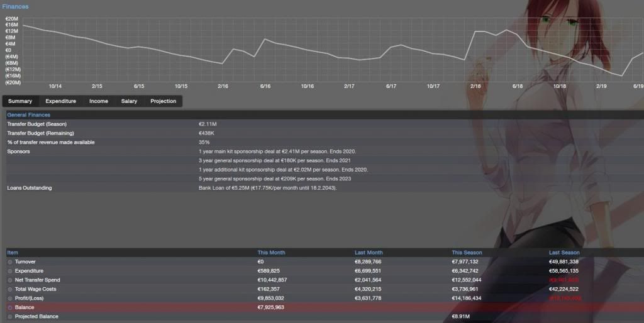The width and height of the screenshot is (644, 323).
Task: Click the €209K general sponsorship deal
Action: 275,178
